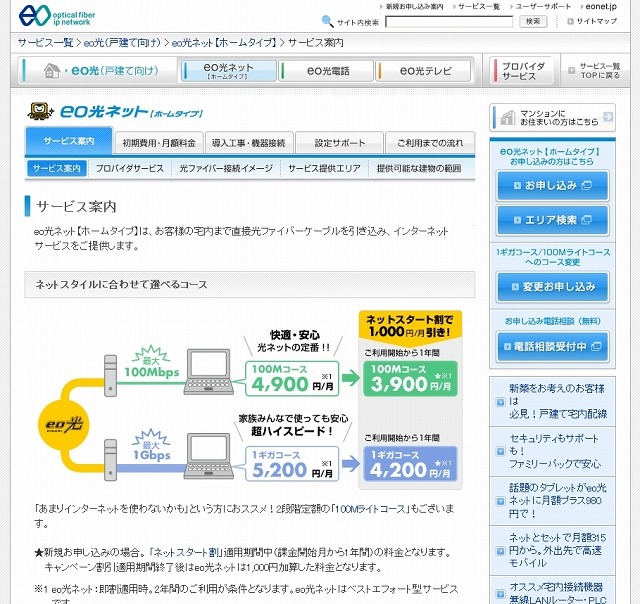
Task: Open the ユーザーサポート header link
Action: (543, 7)
